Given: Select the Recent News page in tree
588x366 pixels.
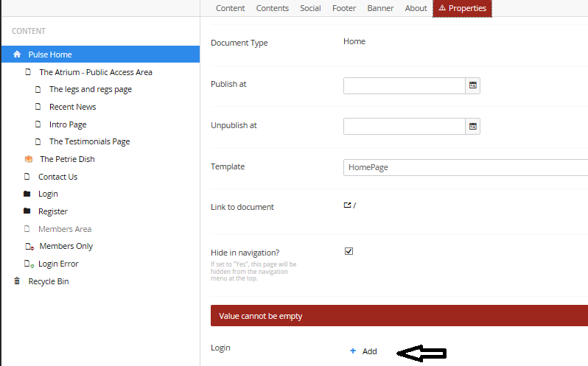Looking at the screenshot, I should (72, 107).
